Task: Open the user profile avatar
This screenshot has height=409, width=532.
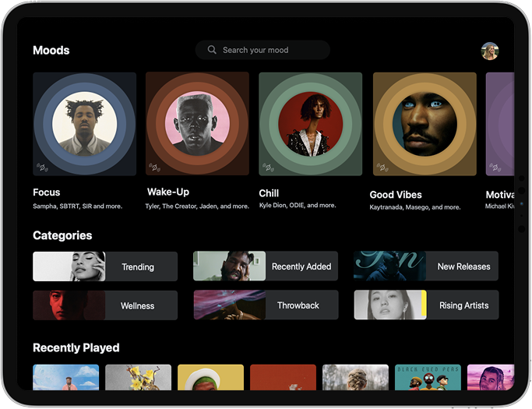Action: 490,51
